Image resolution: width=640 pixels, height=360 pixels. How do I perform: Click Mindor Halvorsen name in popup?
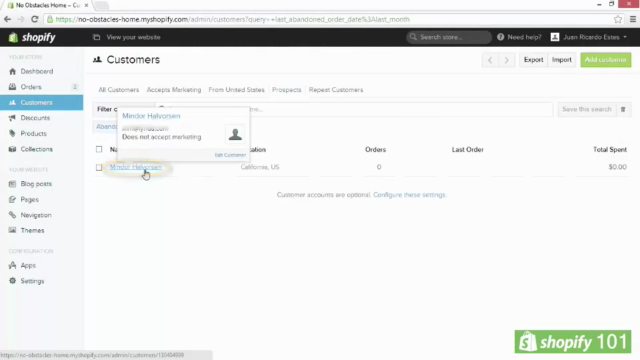click(x=151, y=116)
